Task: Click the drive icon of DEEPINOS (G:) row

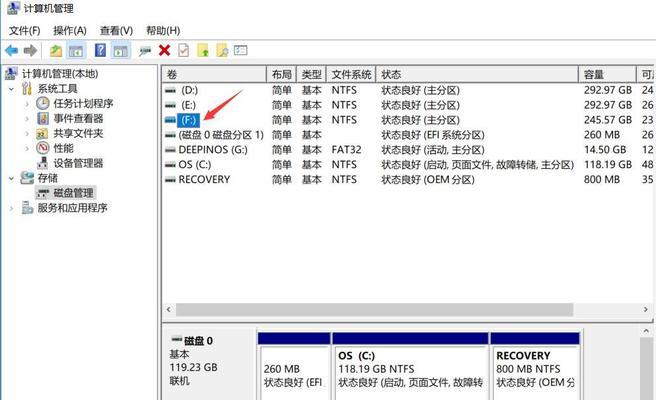Action: coord(170,150)
